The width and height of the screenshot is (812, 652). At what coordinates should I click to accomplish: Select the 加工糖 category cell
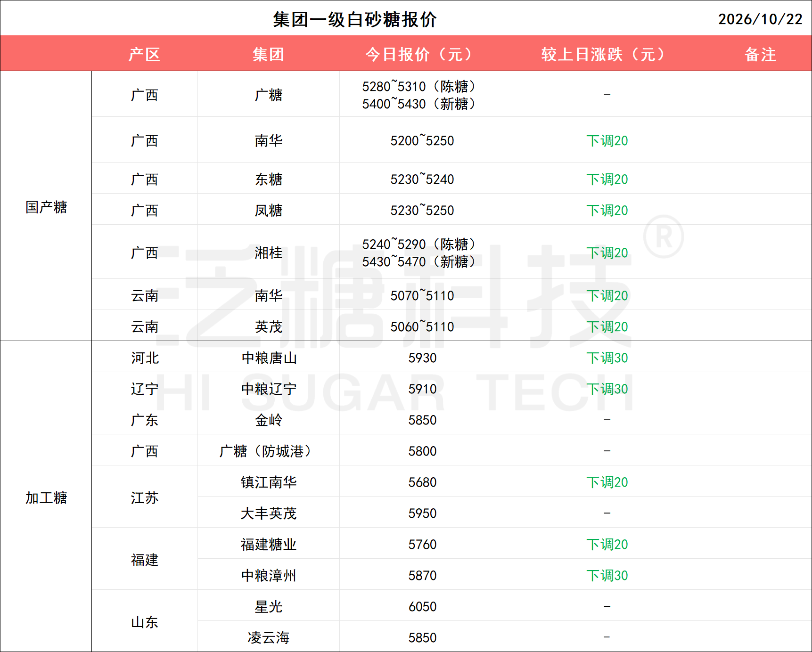(46, 497)
